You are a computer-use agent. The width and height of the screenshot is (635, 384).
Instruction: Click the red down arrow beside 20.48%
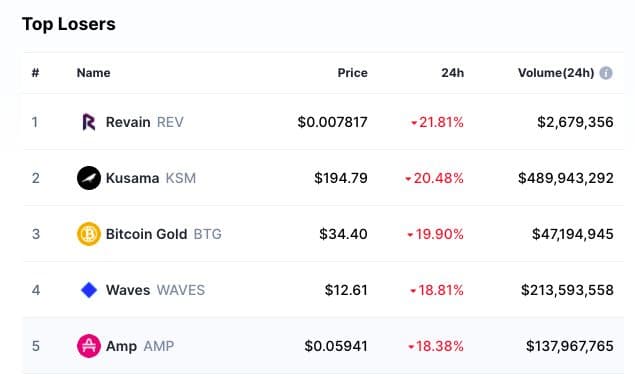408,179
